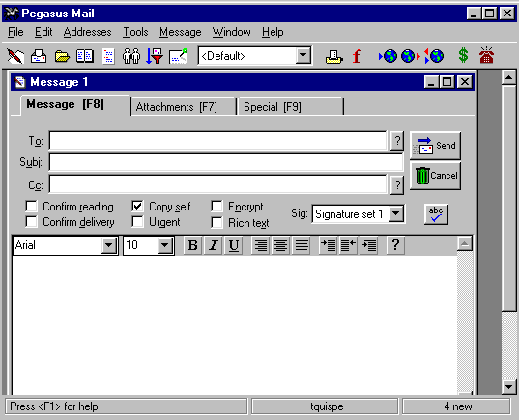Screen dimensions: 519x420
Task: Click the green dollar sign icon
Action: [x=463, y=56]
